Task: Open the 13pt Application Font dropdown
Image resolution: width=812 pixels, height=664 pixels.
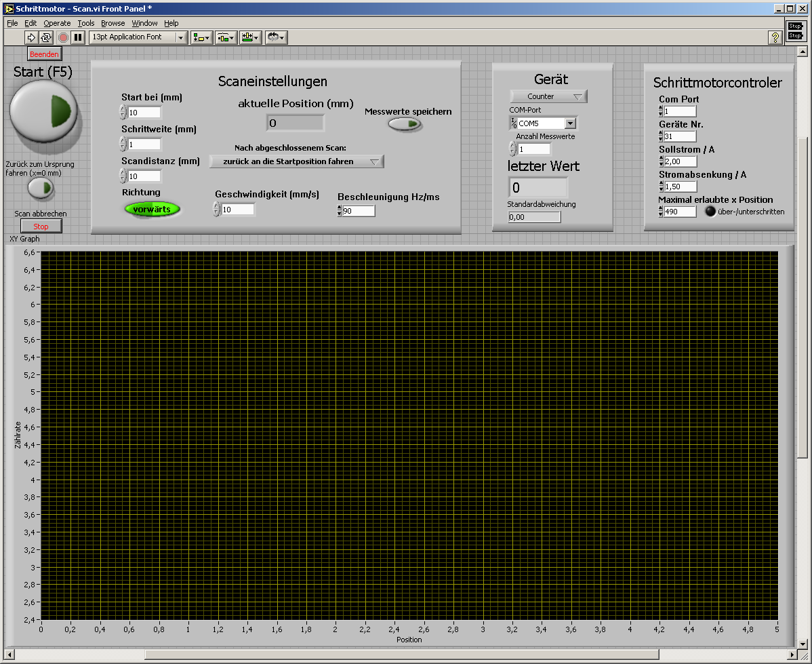Action: pyautogui.click(x=138, y=37)
